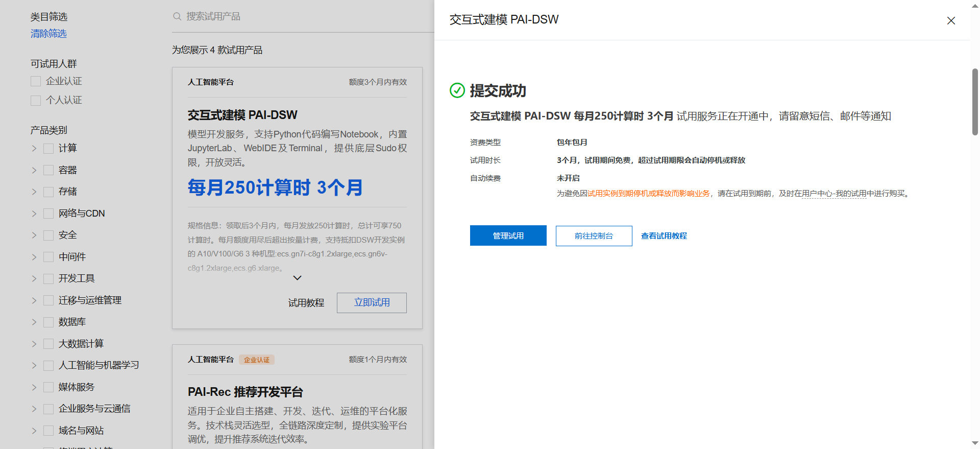The height and width of the screenshot is (449, 980).
Task: Tick the 人工智能与机器学习 checkbox
Action: [x=48, y=365]
